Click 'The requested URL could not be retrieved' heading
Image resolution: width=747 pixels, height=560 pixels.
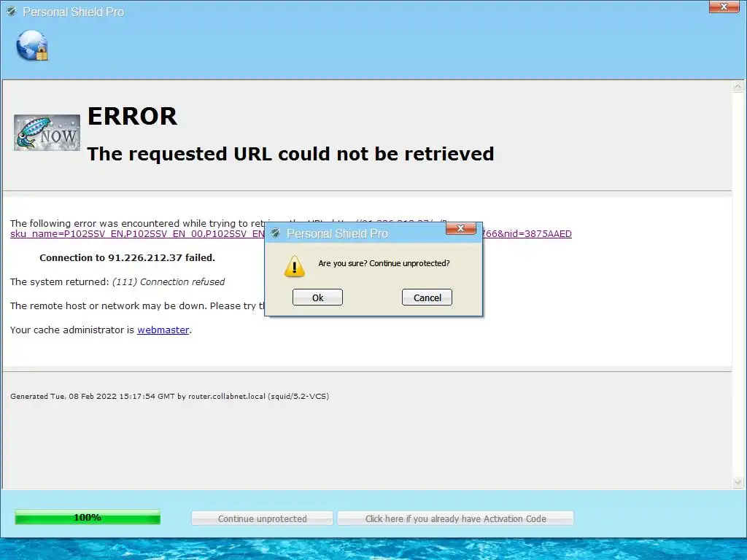click(290, 154)
